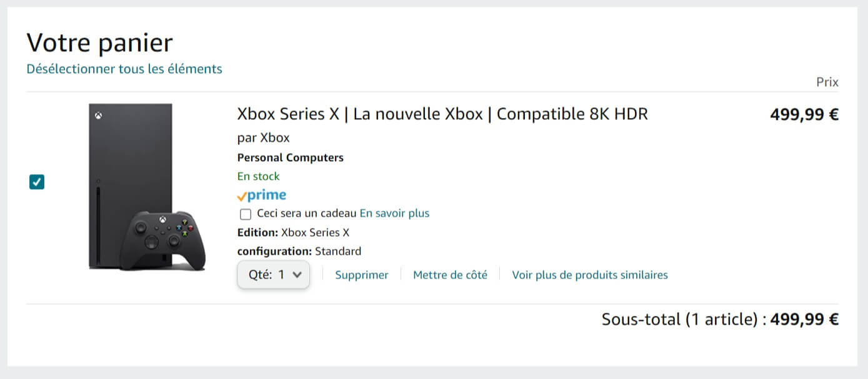Click the item price in the Prix column

point(804,115)
